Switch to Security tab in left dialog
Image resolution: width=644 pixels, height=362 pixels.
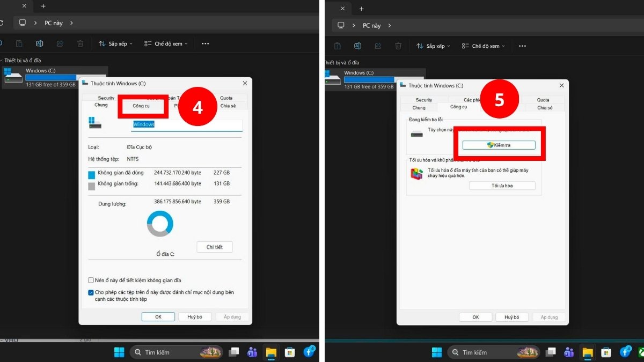pos(106,98)
